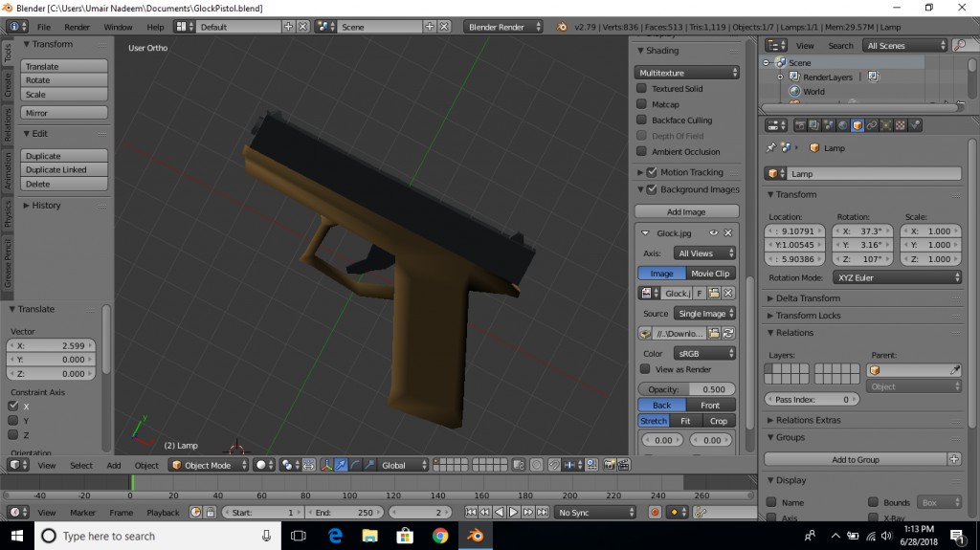Enable Ambient Occlusion checkbox
Screen dimensions: 980x550
coord(641,150)
